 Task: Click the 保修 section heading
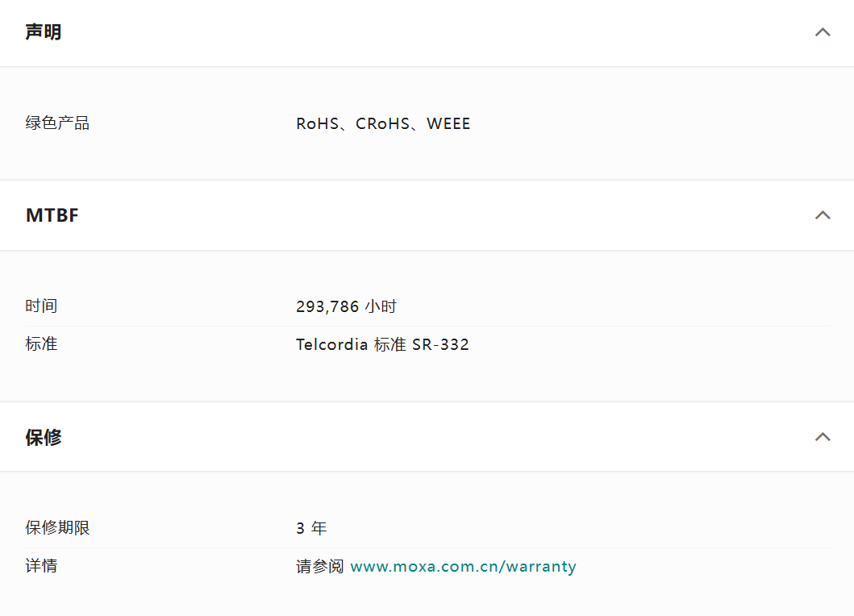pyautogui.click(x=44, y=437)
